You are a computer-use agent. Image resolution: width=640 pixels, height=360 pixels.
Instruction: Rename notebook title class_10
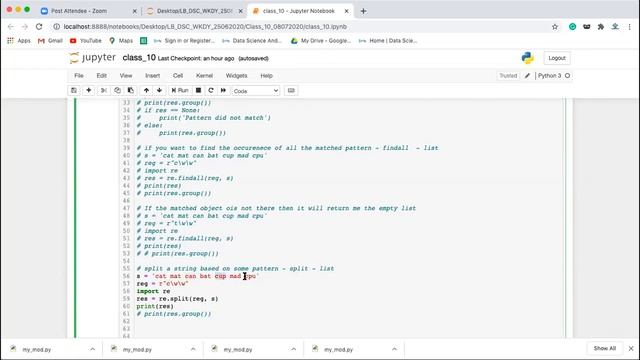point(139,58)
